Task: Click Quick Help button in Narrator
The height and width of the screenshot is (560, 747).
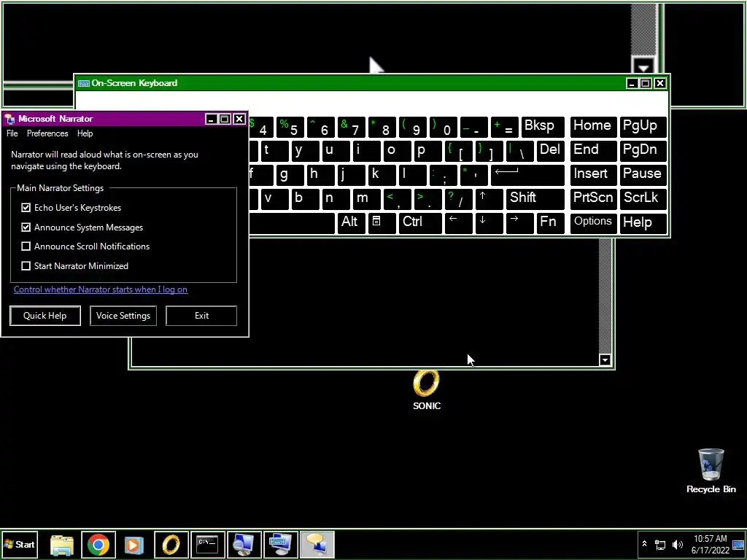Action: [x=45, y=316]
